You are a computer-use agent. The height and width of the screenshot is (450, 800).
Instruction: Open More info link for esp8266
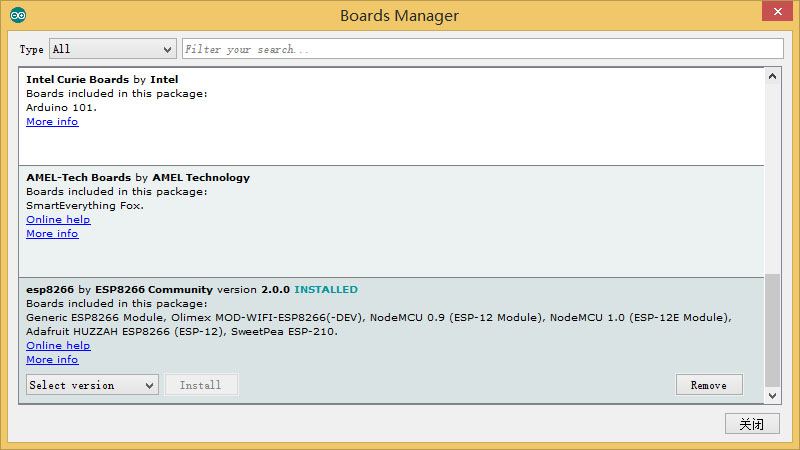[52, 359]
